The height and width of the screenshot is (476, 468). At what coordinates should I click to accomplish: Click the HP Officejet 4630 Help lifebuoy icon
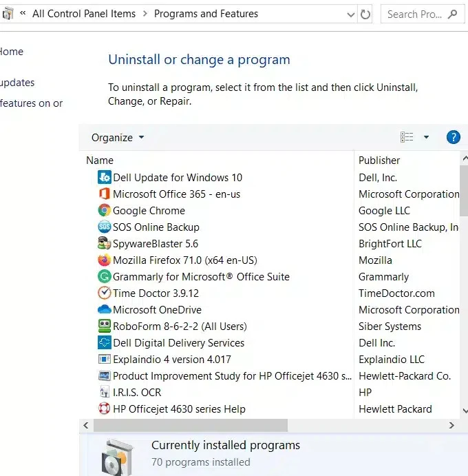click(105, 408)
